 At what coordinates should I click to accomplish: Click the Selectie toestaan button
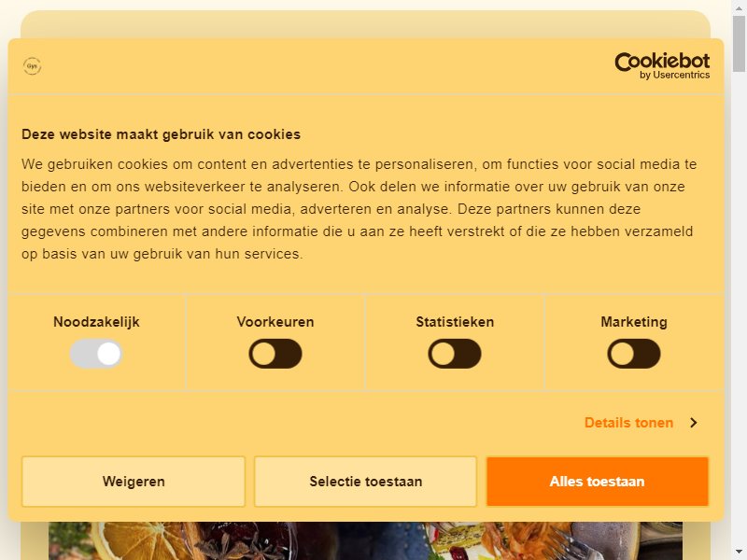pyautogui.click(x=365, y=482)
